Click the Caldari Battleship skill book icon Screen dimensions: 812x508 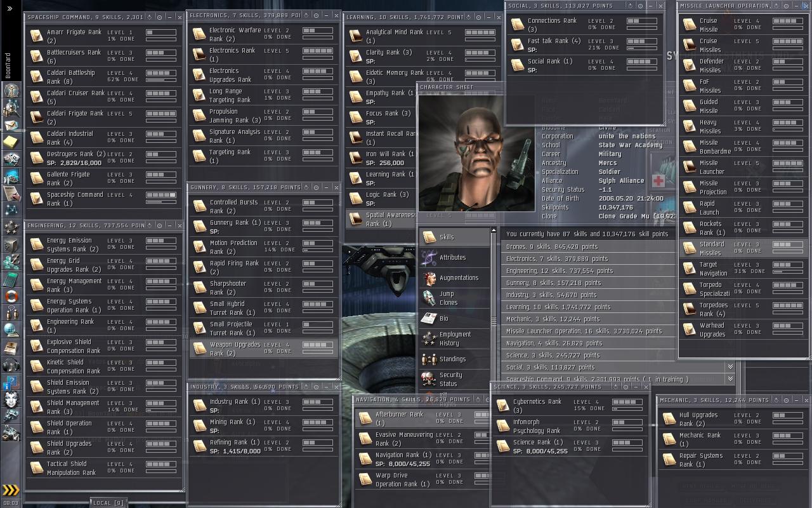(37, 77)
